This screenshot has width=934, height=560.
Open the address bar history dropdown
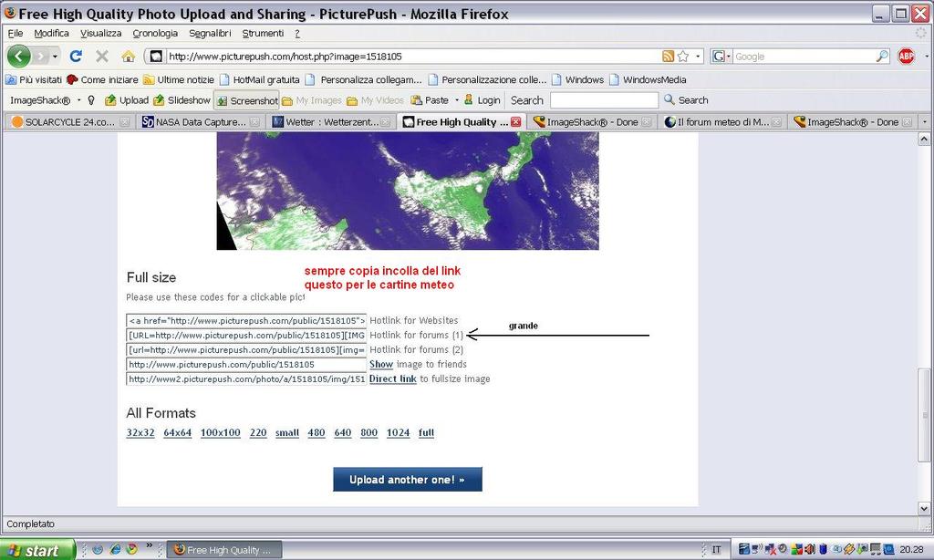click(698, 55)
